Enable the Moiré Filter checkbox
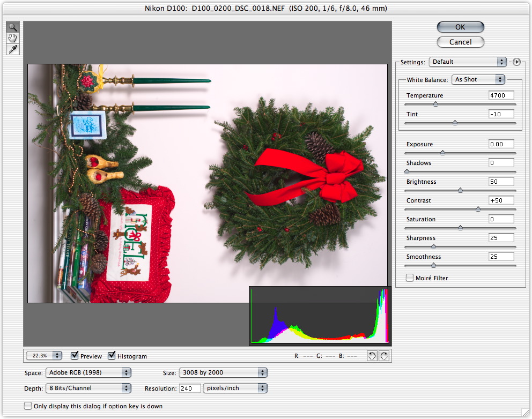Screen dimensions: 532x419 pyautogui.click(x=410, y=278)
